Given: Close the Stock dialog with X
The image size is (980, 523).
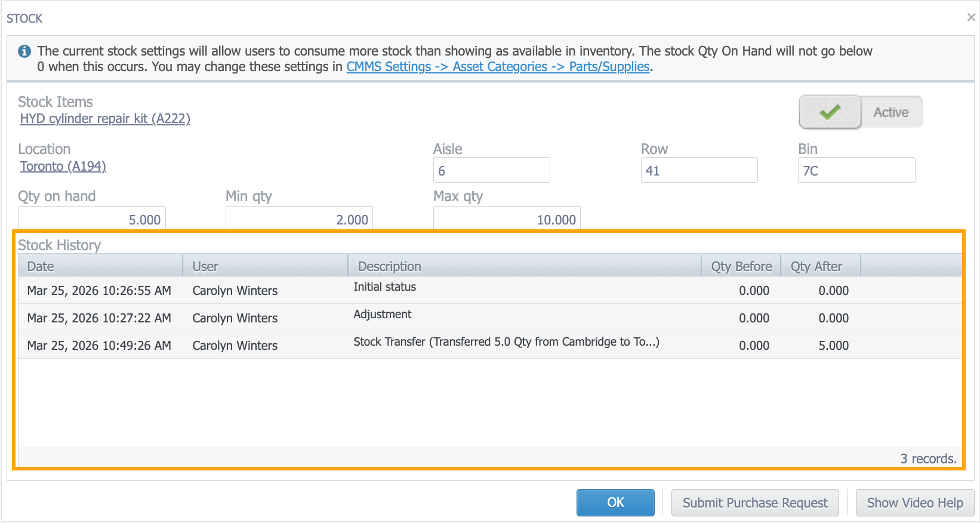Looking at the screenshot, I should tap(971, 17).
